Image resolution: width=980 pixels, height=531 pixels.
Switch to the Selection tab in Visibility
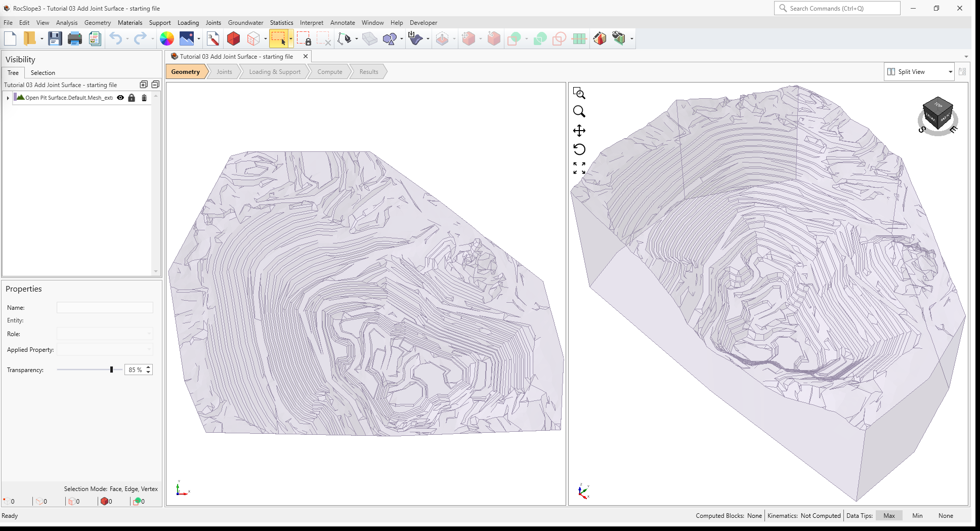coord(42,73)
